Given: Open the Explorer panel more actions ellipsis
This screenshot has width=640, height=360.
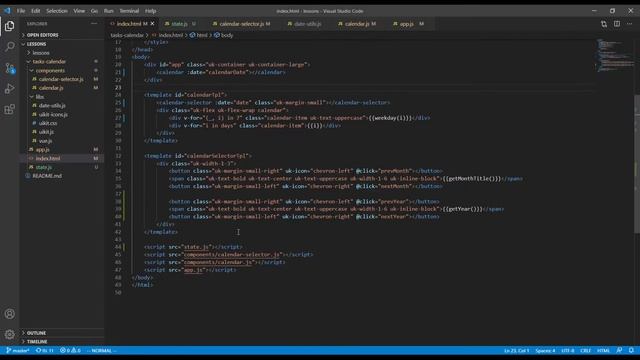Looking at the screenshot, I should point(94,24).
